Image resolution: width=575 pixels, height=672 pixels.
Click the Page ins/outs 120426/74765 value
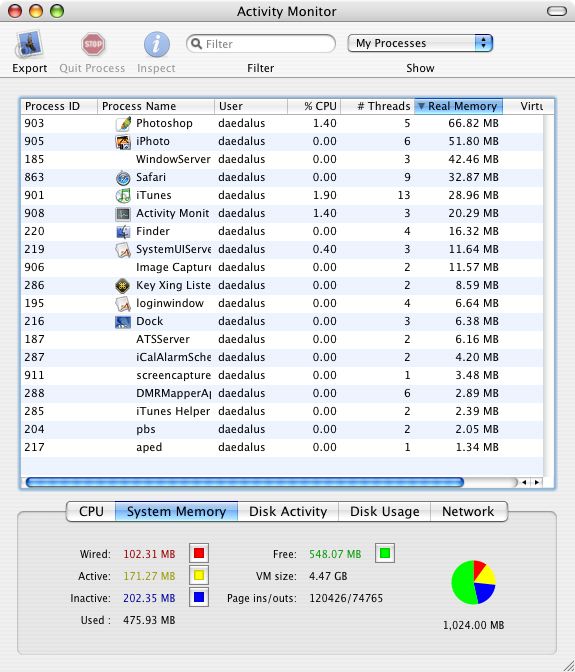tap(346, 598)
